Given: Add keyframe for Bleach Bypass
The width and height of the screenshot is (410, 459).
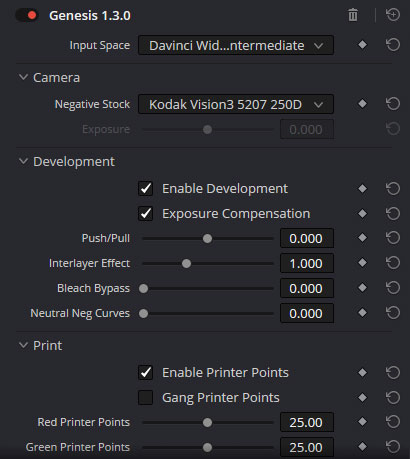Looking at the screenshot, I should 362,288.
